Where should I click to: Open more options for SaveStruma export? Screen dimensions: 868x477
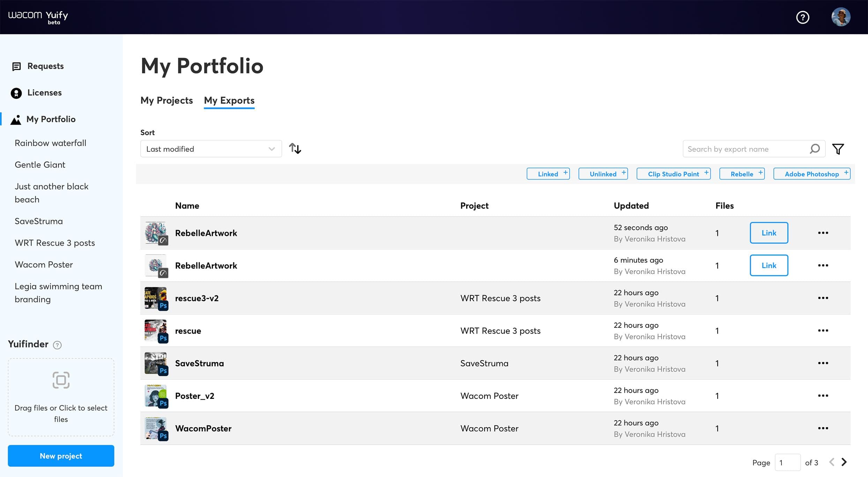coord(823,363)
